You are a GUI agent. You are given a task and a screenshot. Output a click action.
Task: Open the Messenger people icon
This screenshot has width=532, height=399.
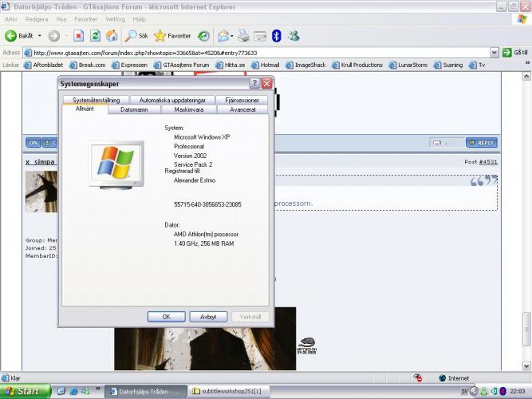tap(294, 36)
